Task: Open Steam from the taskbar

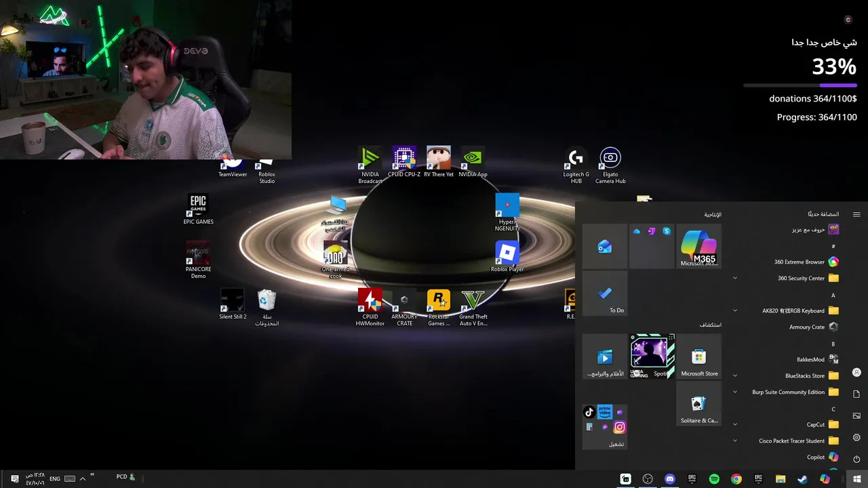Action: [x=802, y=479]
